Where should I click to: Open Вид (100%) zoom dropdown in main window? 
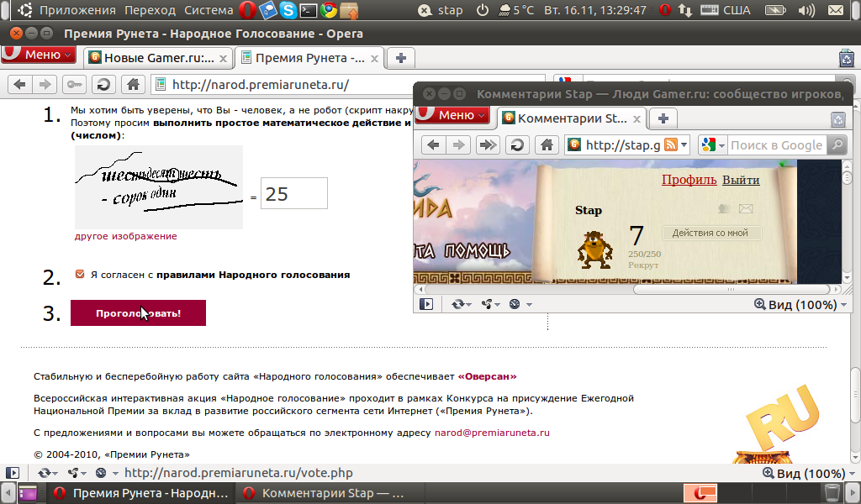click(810, 473)
